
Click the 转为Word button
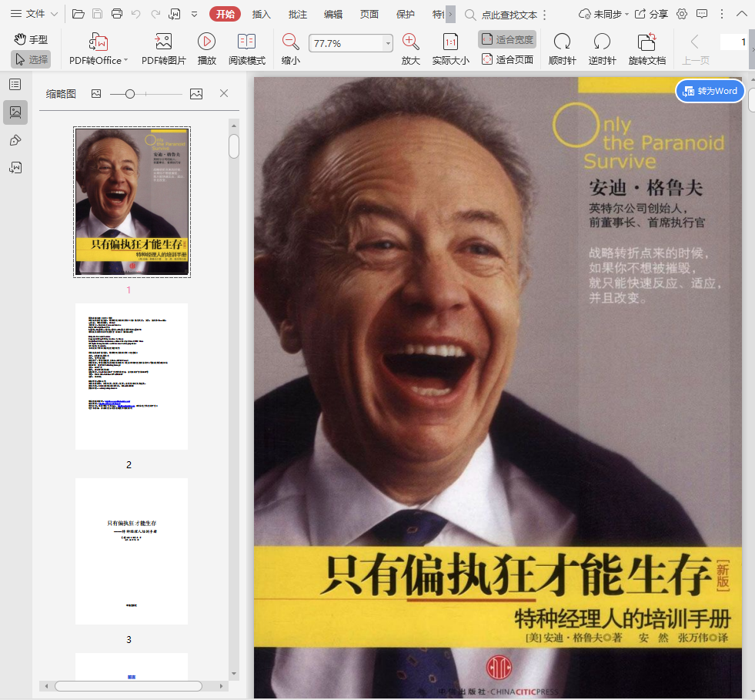(x=710, y=91)
